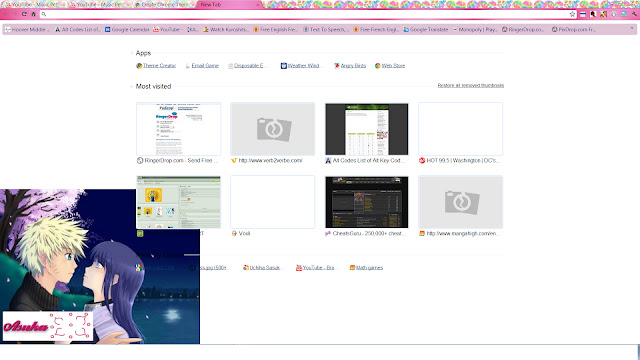640x360 pixels.
Task: Click the grey round extension icon
Action: (613, 14)
